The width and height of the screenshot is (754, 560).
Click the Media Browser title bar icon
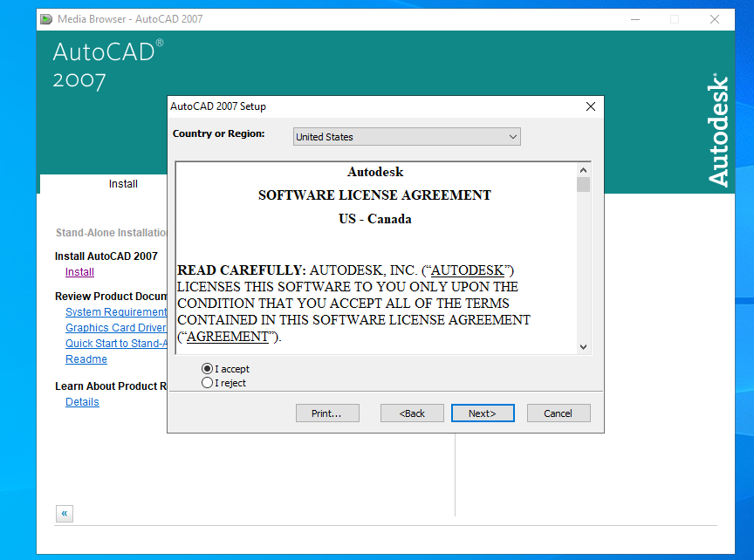pyautogui.click(x=46, y=19)
